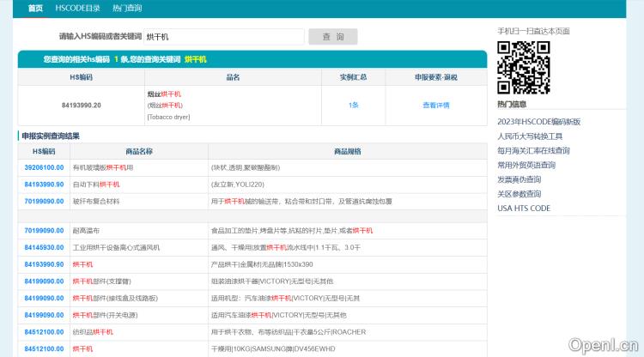Image resolution: width=644 pixels, height=357 pixels.
Task: Select the 玻纤布复合材料 product name
Action: [96, 201]
